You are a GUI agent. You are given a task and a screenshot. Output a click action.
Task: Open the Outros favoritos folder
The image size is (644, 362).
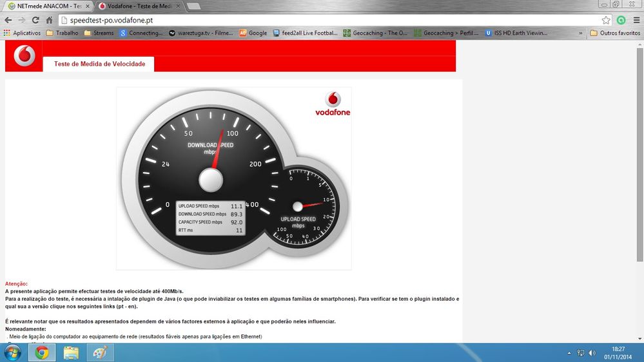point(615,33)
